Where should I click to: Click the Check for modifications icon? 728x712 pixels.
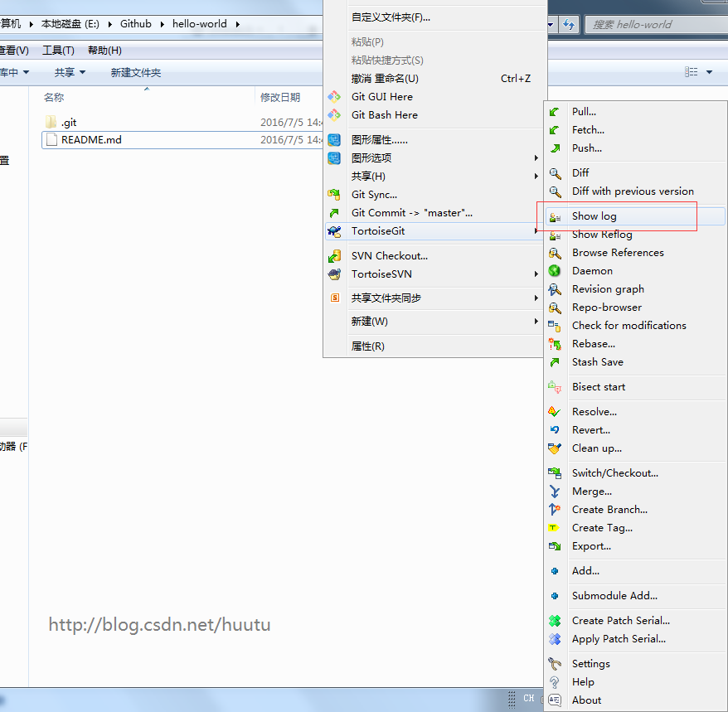pos(555,326)
